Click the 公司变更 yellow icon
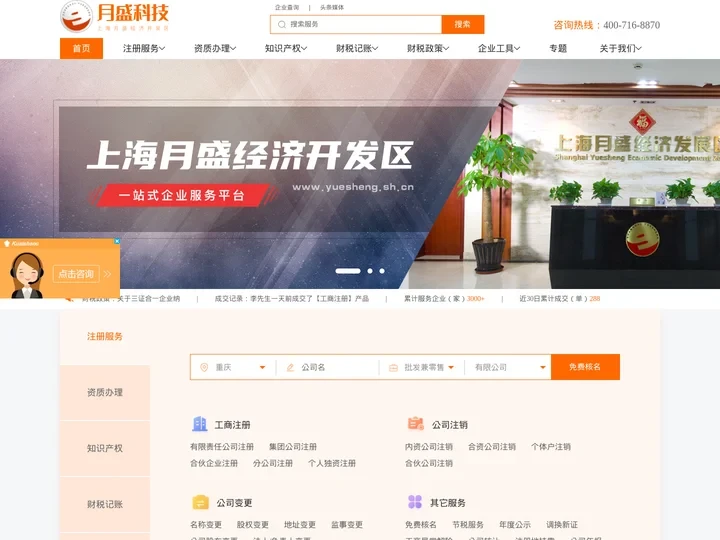 [x=200, y=502]
